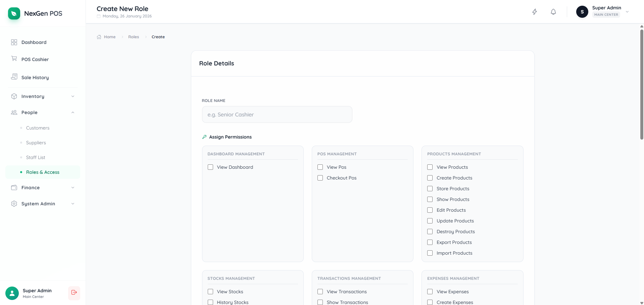This screenshot has width=644, height=305.
Task: Click the lightning quick-actions icon
Action: coord(535,12)
